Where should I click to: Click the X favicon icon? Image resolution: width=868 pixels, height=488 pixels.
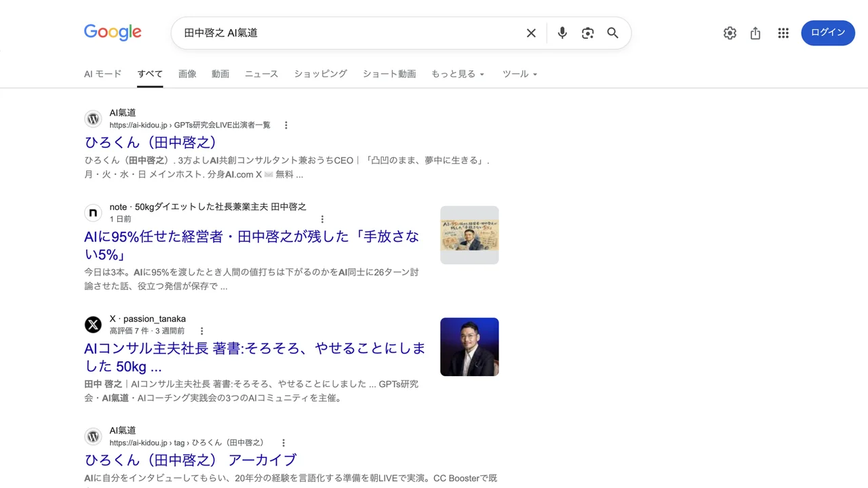coord(93,325)
